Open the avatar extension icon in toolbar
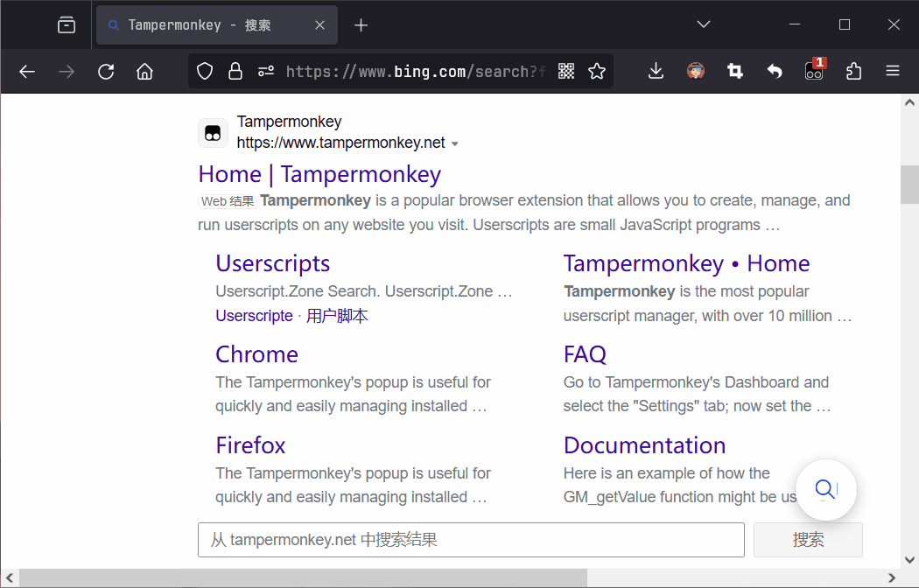 click(696, 72)
